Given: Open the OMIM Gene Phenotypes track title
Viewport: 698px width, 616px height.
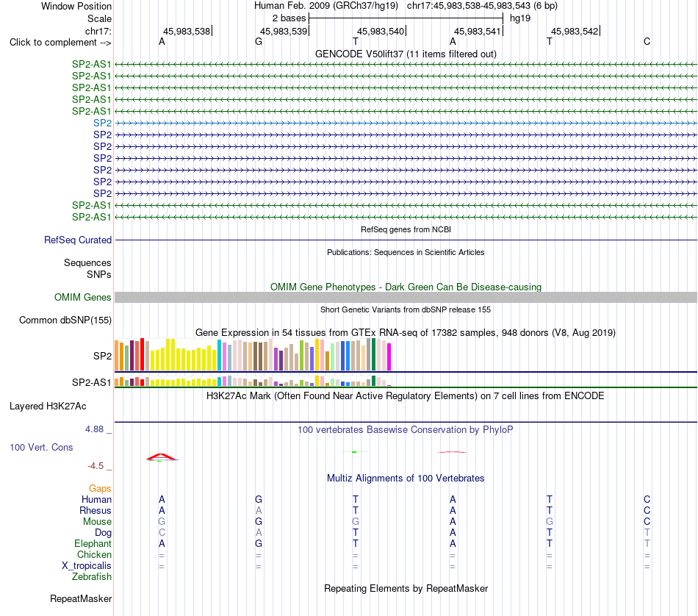Looking at the screenshot, I should point(406,287).
